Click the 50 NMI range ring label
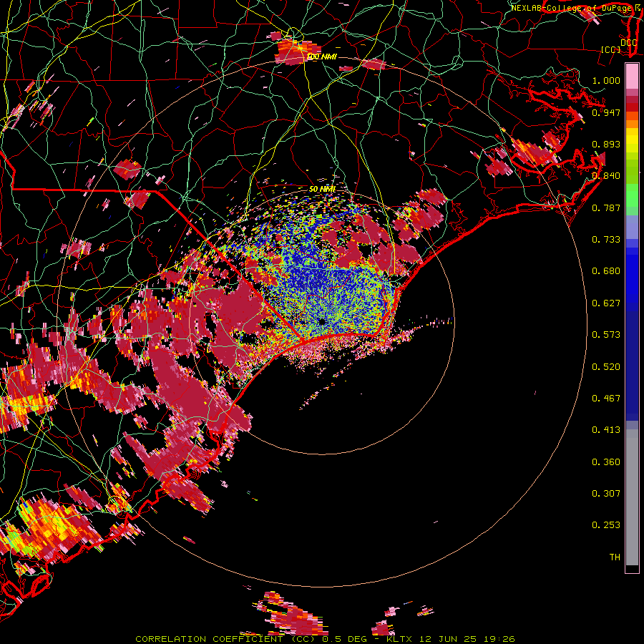Image resolution: width=644 pixels, height=644 pixels. point(323,189)
